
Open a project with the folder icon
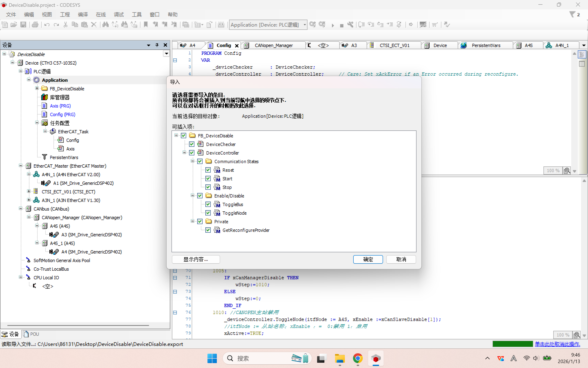[14, 25]
